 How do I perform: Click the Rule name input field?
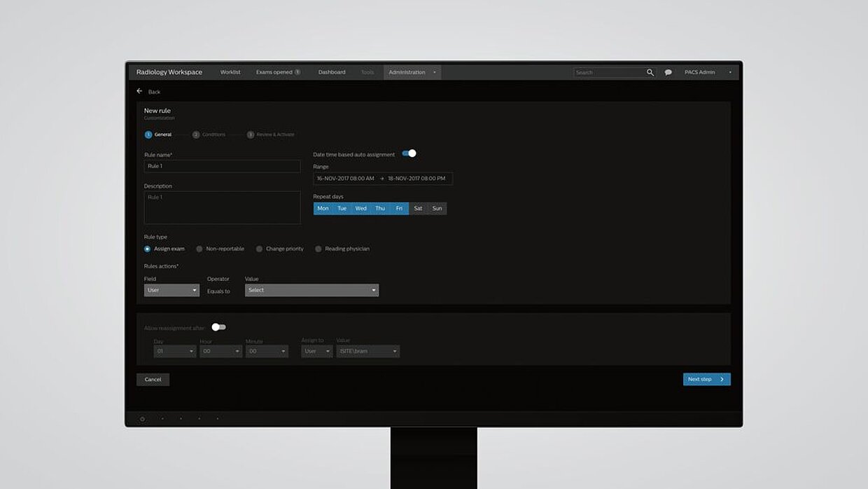[x=222, y=166]
